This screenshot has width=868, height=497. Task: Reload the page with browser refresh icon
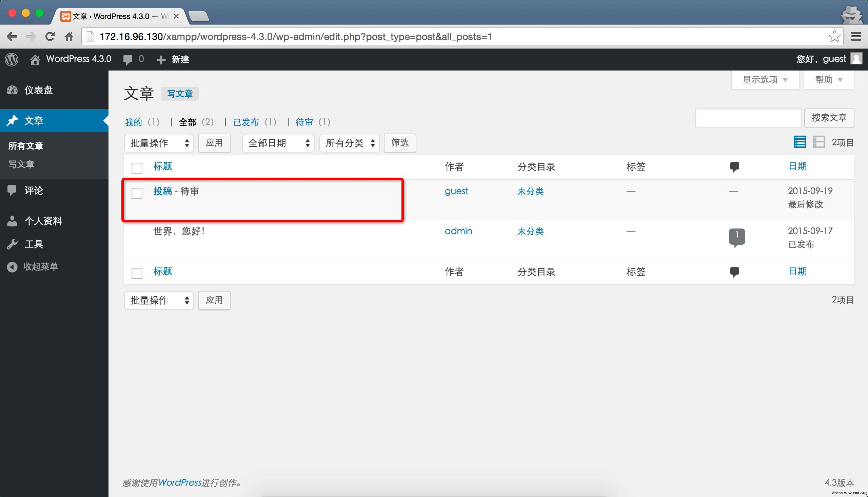tap(50, 36)
